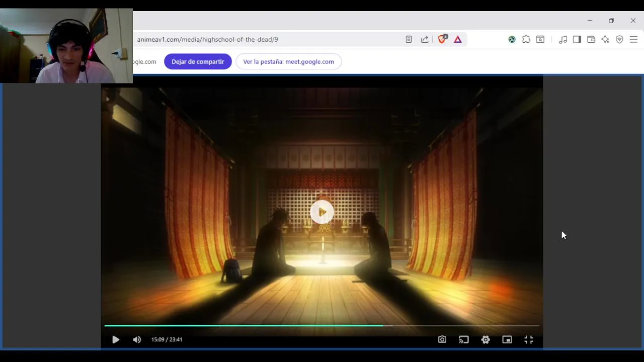The height and width of the screenshot is (362, 644).
Task: Open the video player settings gear
Action: click(x=486, y=340)
